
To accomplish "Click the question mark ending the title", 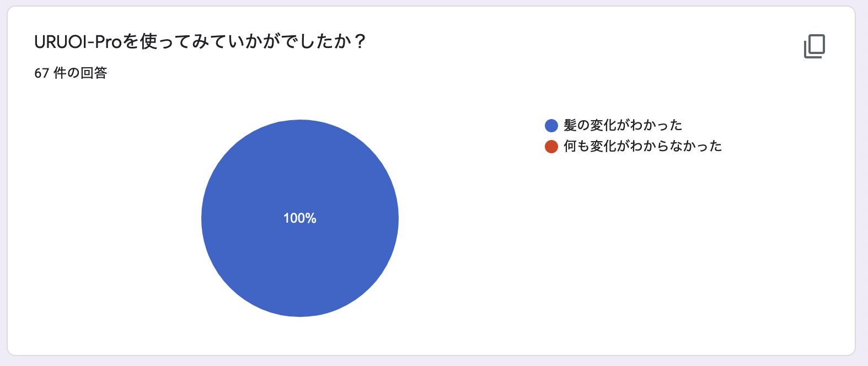I will point(360,42).
